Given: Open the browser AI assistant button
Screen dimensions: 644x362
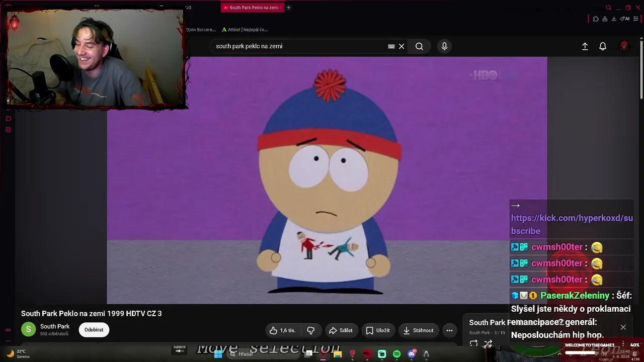Looking at the screenshot, I should click(x=625, y=19).
